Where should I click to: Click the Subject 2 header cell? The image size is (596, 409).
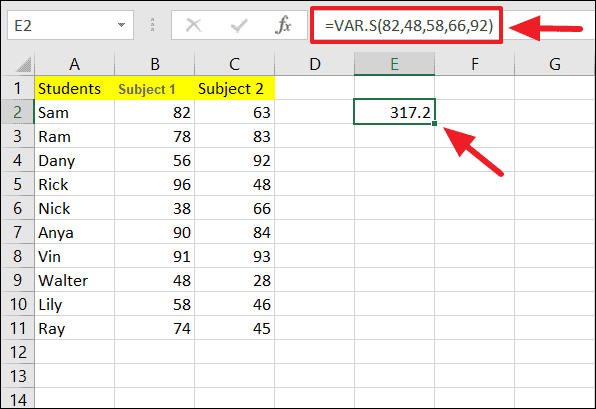click(x=234, y=88)
